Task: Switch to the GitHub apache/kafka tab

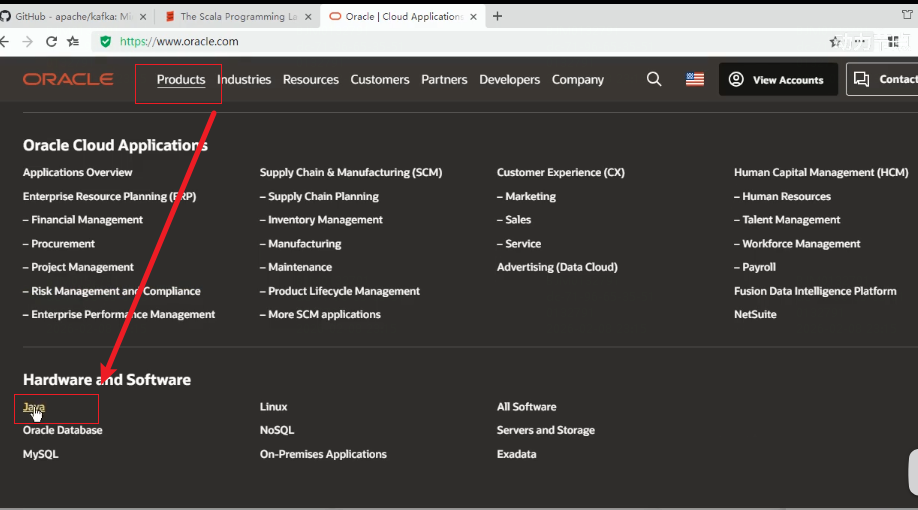Action: 73,16
